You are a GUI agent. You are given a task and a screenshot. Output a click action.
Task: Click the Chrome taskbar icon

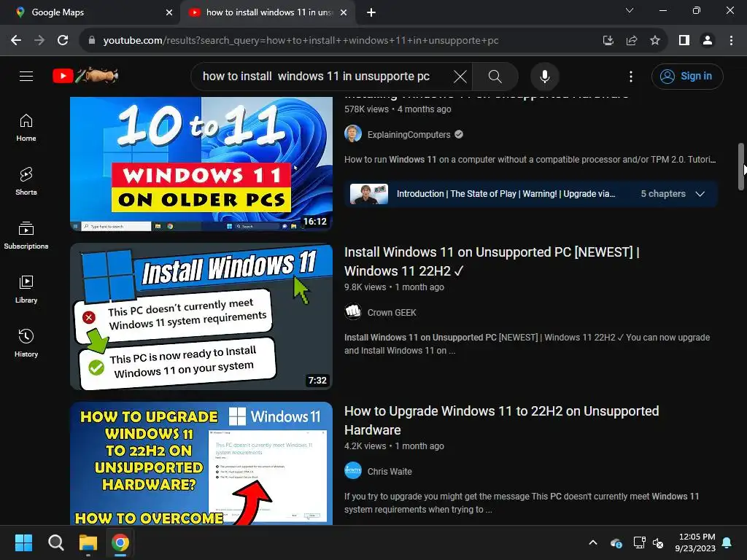[120, 542]
